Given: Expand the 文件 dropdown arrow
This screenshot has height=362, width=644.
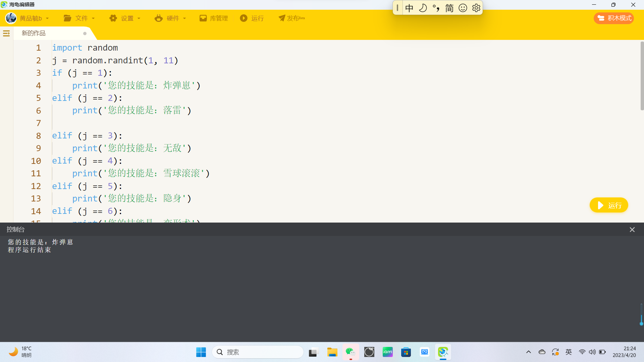Looking at the screenshot, I should [93, 18].
